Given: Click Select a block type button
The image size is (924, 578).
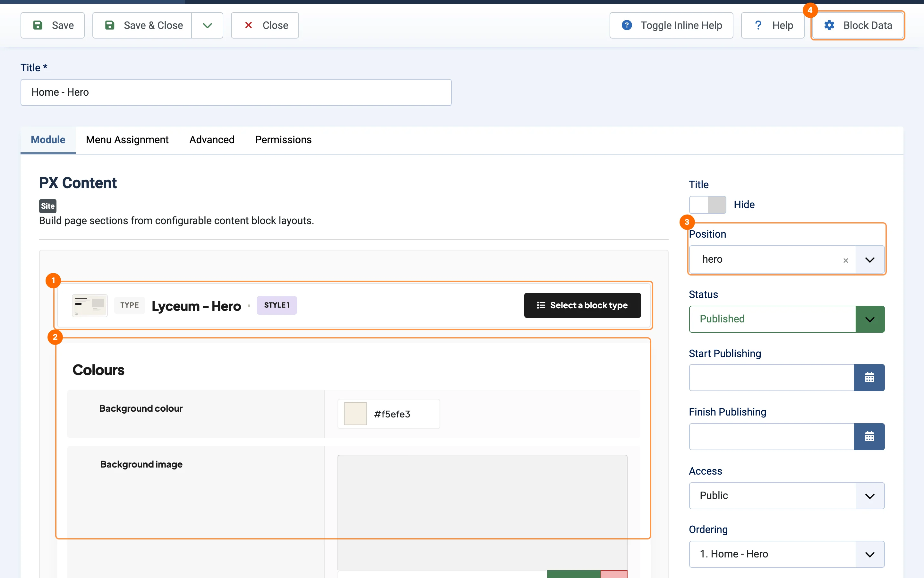Looking at the screenshot, I should tap(582, 305).
